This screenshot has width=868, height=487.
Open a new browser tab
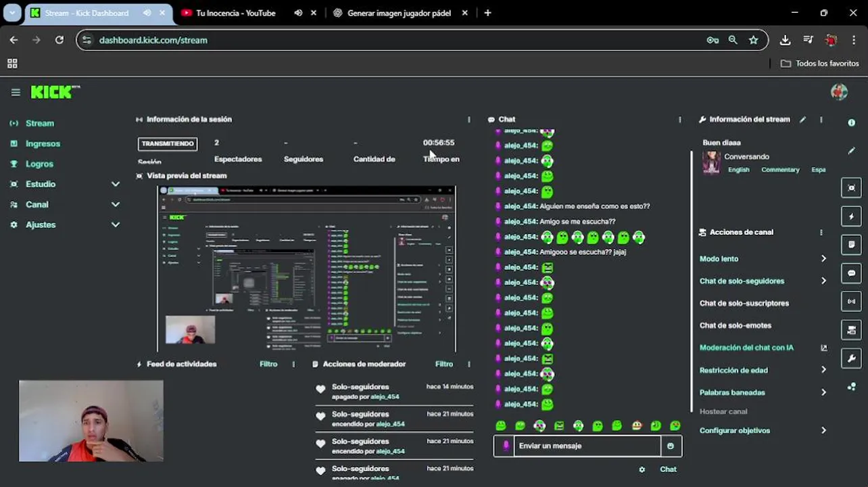487,13
